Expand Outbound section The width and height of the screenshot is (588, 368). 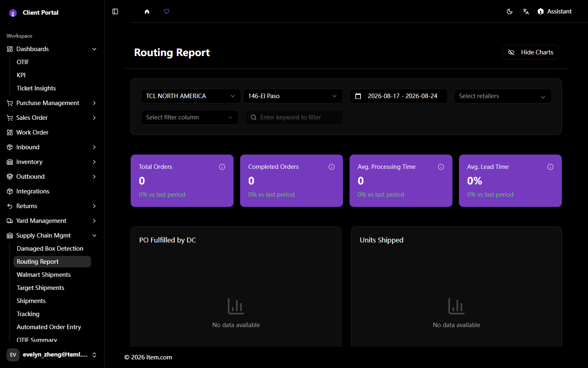pos(52,177)
